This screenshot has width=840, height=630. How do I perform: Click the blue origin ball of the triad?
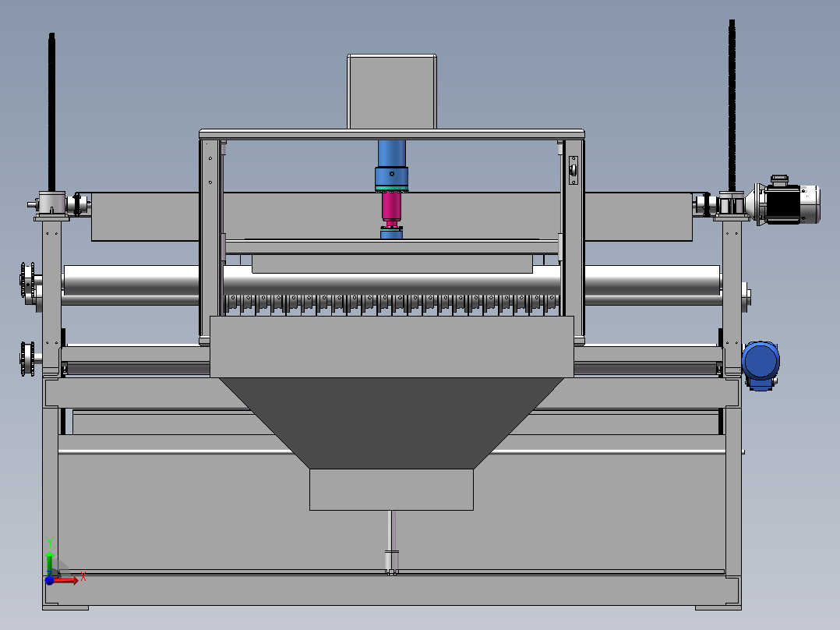49,580
